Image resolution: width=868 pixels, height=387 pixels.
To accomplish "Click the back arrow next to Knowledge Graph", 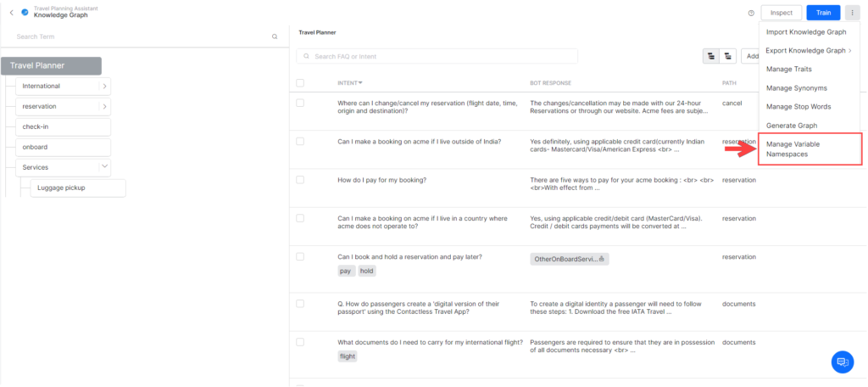I will click(x=11, y=12).
